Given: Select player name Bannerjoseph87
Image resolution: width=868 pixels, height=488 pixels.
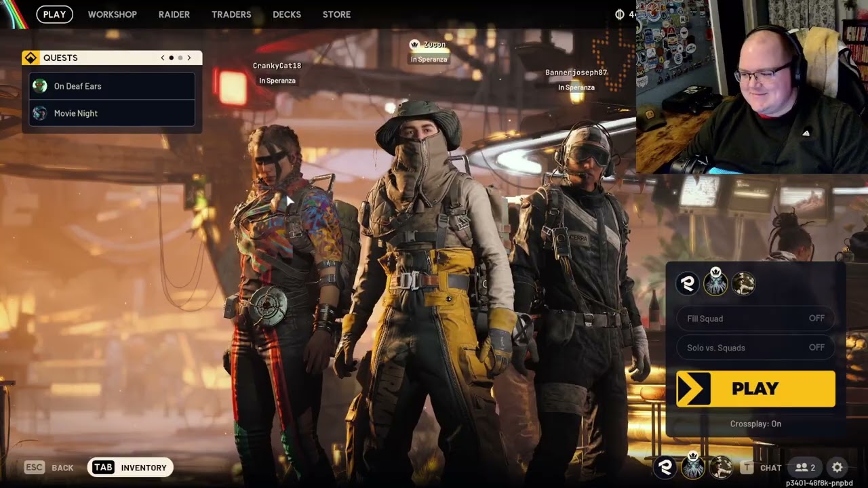Looking at the screenshot, I should tap(576, 73).
